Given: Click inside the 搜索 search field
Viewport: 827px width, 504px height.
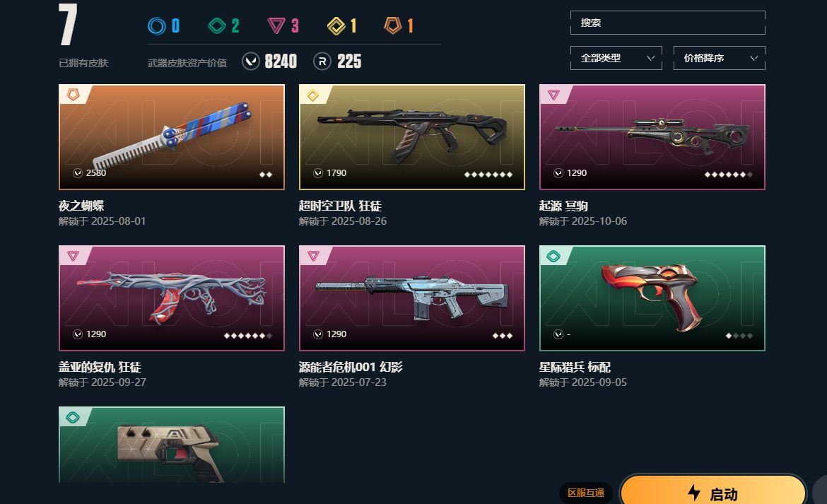Looking at the screenshot, I should tap(668, 23).
